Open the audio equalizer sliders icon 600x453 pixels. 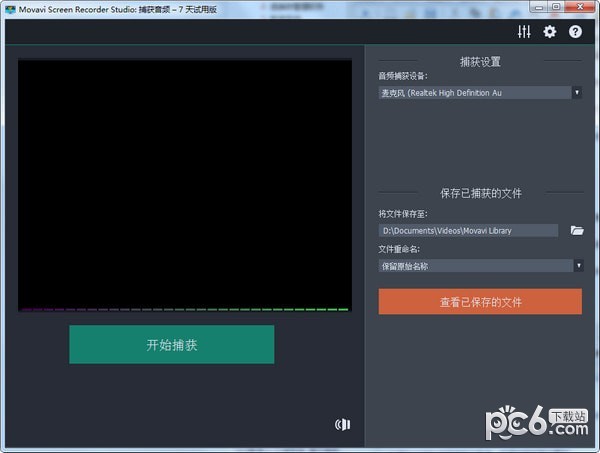(524, 32)
